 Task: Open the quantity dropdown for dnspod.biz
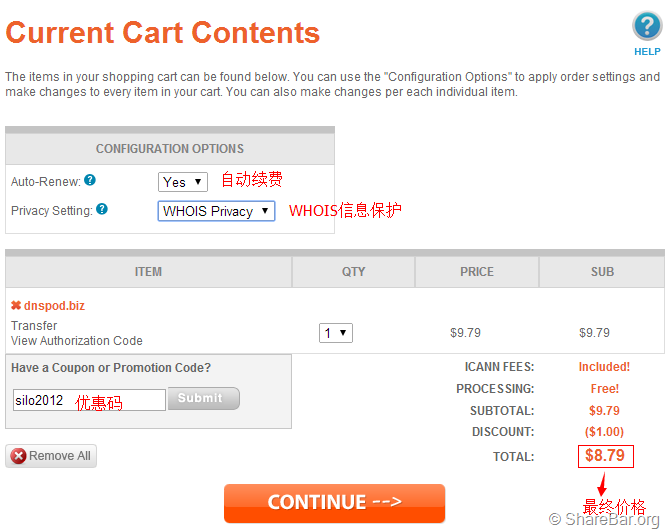point(335,333)
